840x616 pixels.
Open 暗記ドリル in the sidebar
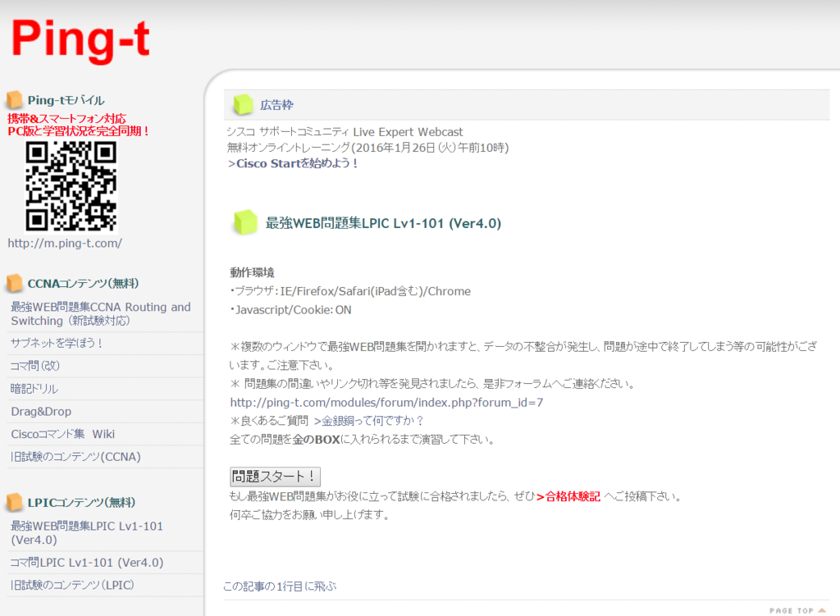coord(34,388)
